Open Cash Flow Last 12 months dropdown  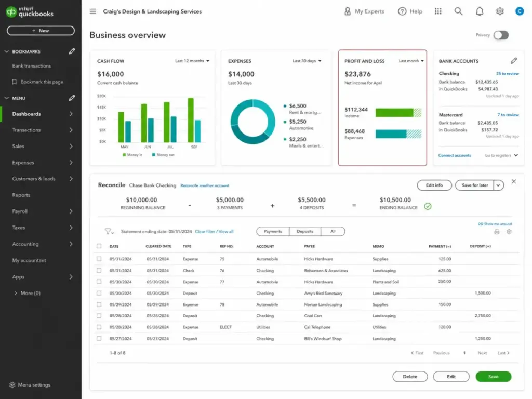(192, 61)
